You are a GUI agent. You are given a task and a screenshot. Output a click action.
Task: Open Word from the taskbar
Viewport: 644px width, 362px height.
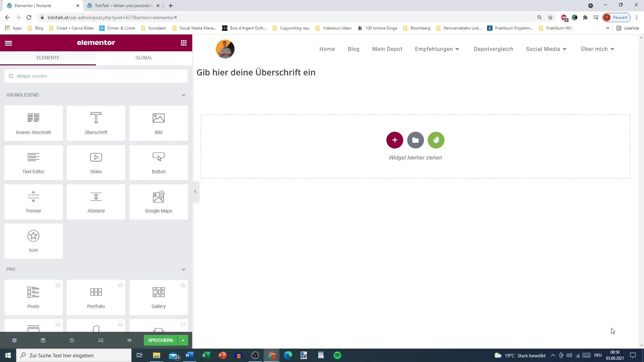click(190, 355)
